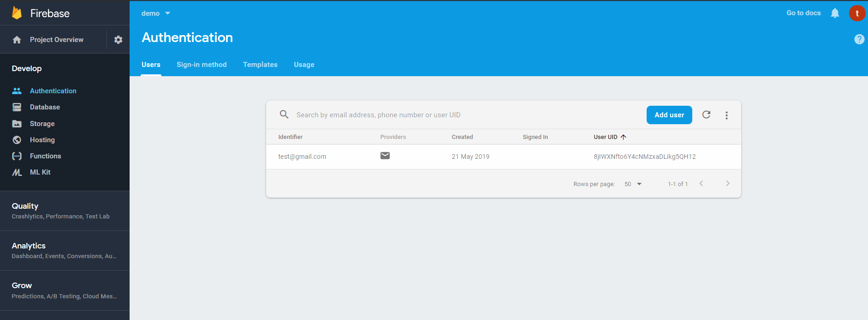The width and height of the screenshot is (868, 320).
Task: Switch to the Templates tab
Action: [260, 65]
